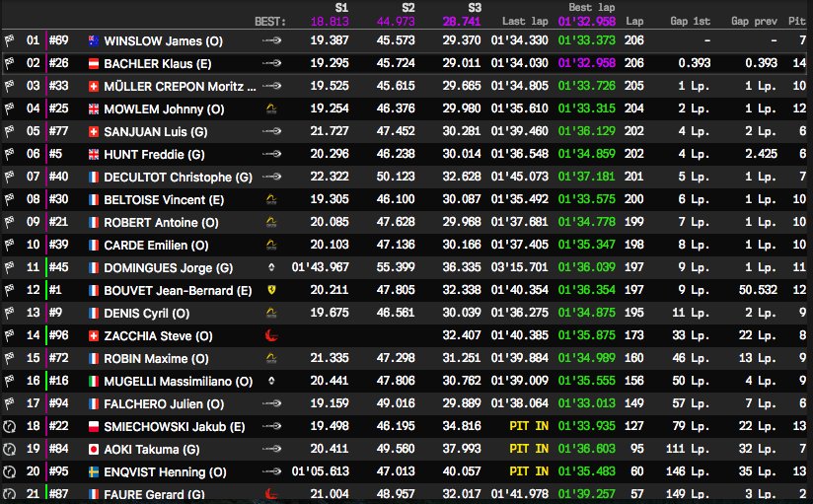Click the Polish flag next to SMIECHOWSKI Jakub

[x=94, y=427]
